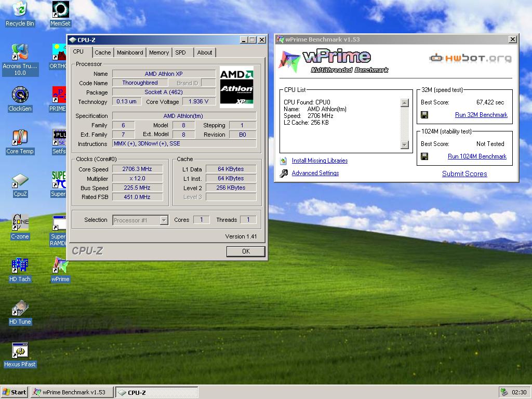532x399 pixels.
Task: Click OK in the CPU-Z window
Action: (246, 251)
